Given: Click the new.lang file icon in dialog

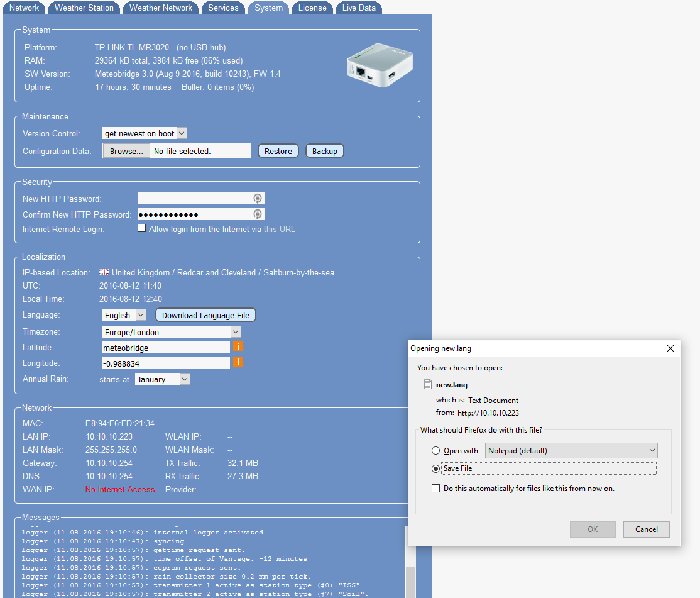Looking at the screenshot, I should [428, 385].
